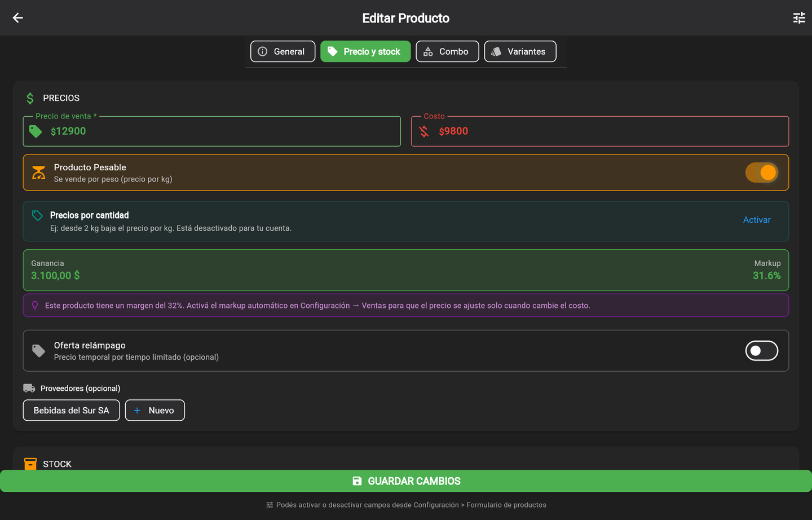Image resolution: width=812 pixels, height=520 pixels.
Task: Go back using the arrow icon
Action: pyautogui.click(x=18, y=18)
